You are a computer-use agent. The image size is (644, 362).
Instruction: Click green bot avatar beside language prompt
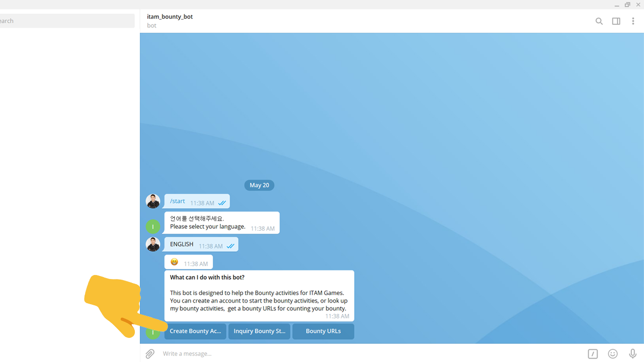tap(153, 227)
